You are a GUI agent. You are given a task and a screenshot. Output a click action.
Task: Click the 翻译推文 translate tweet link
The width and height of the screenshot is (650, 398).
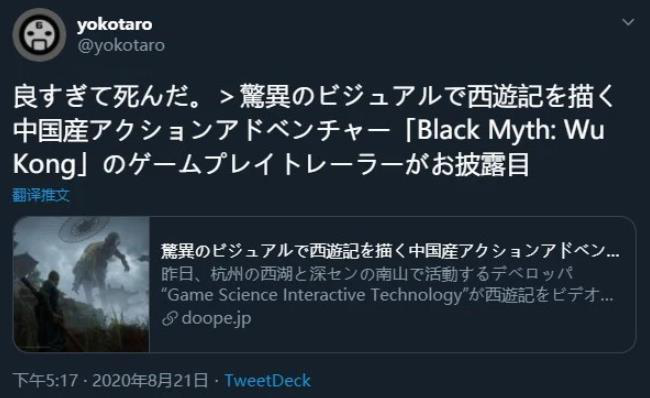(x=41, y=195)
